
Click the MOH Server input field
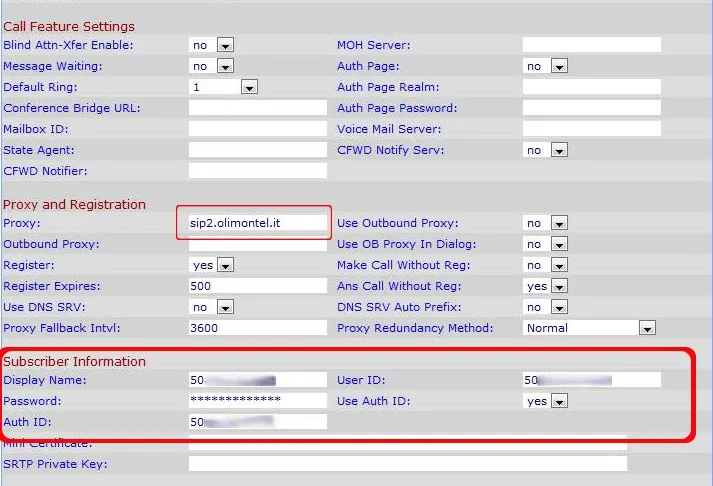click(591, 45)
